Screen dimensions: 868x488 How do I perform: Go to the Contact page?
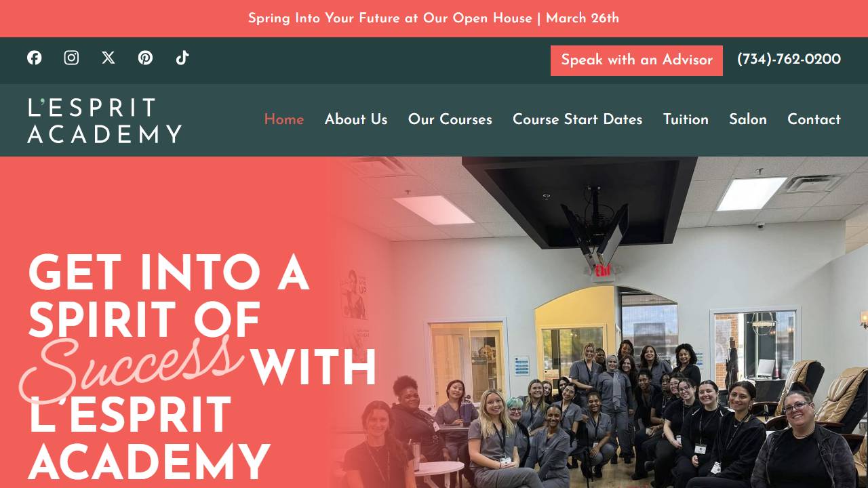coord(814,119)
